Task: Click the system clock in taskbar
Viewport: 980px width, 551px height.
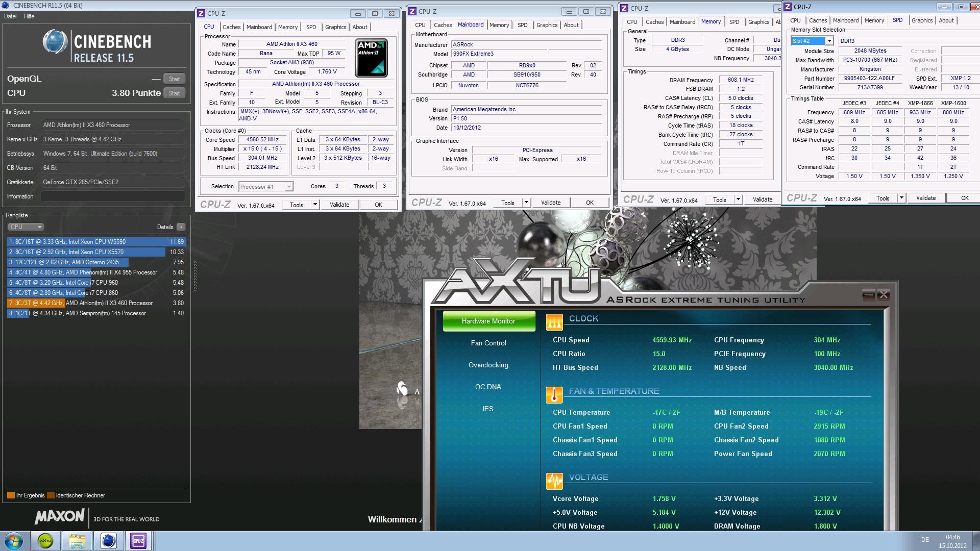Action: pyautogui.click(x=952, y=541)
